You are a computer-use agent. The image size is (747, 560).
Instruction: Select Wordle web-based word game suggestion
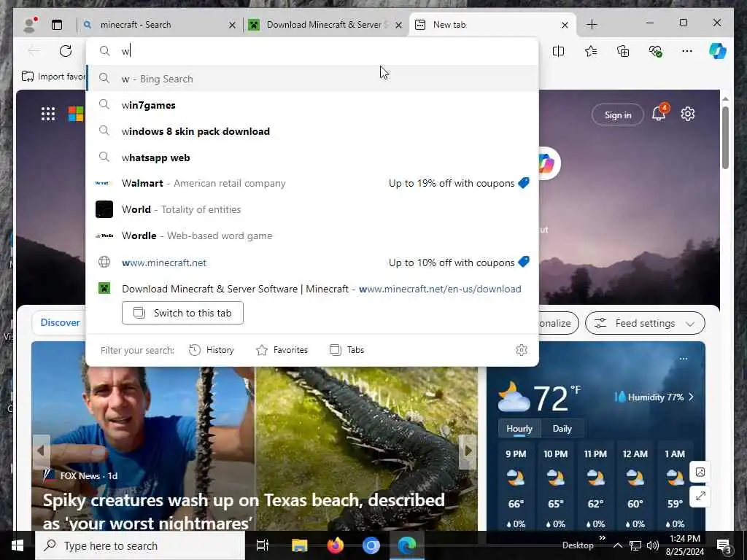point(312,236)
